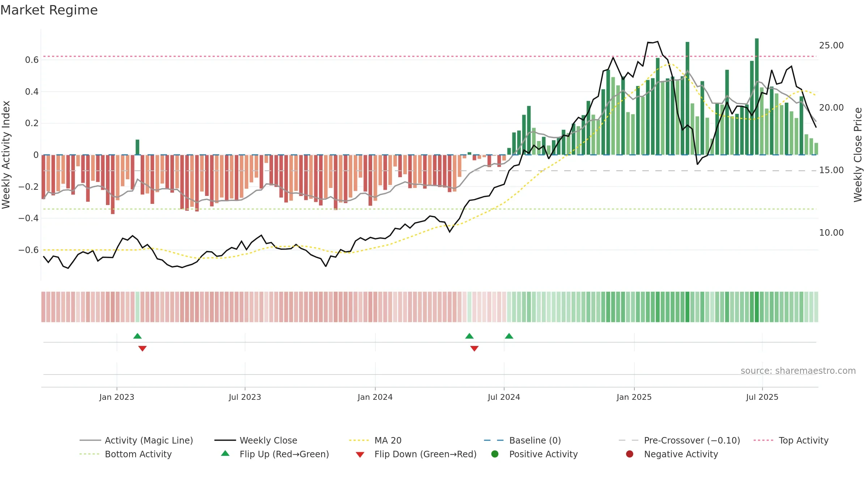This screenshot has width=868, height=488.
Task: Click the Positive Activity green circle icon
Action: 495,454
